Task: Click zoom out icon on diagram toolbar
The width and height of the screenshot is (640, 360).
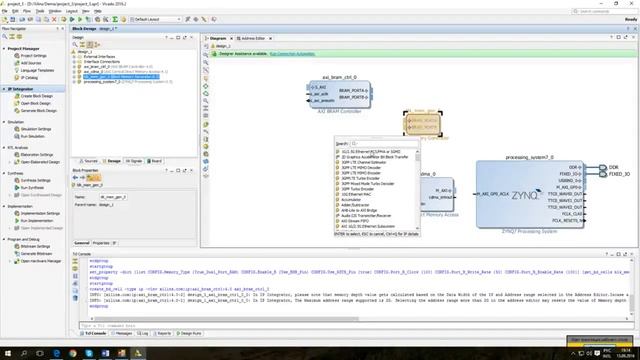Action: coord(206,62)
